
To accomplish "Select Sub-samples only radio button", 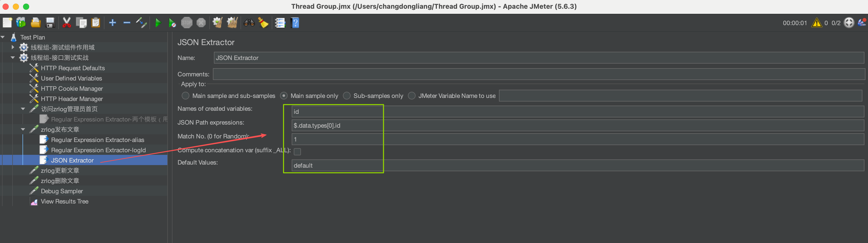I will (347, 96).
